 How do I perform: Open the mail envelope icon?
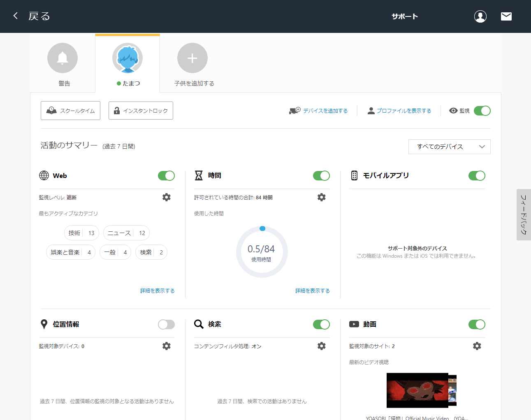(x=506, y=16)
